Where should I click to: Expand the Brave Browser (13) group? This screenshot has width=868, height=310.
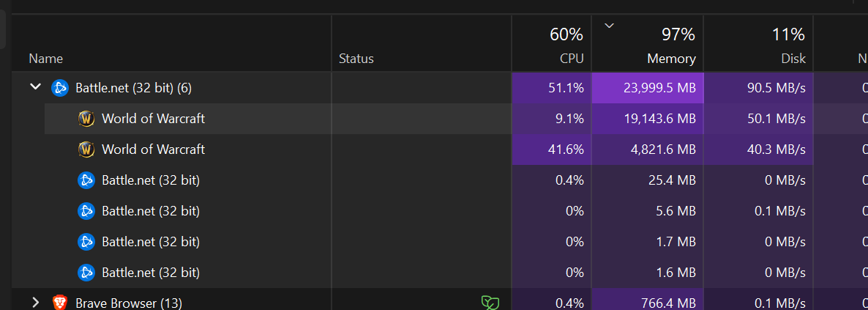pyautogui.click(x=35, y=303)
